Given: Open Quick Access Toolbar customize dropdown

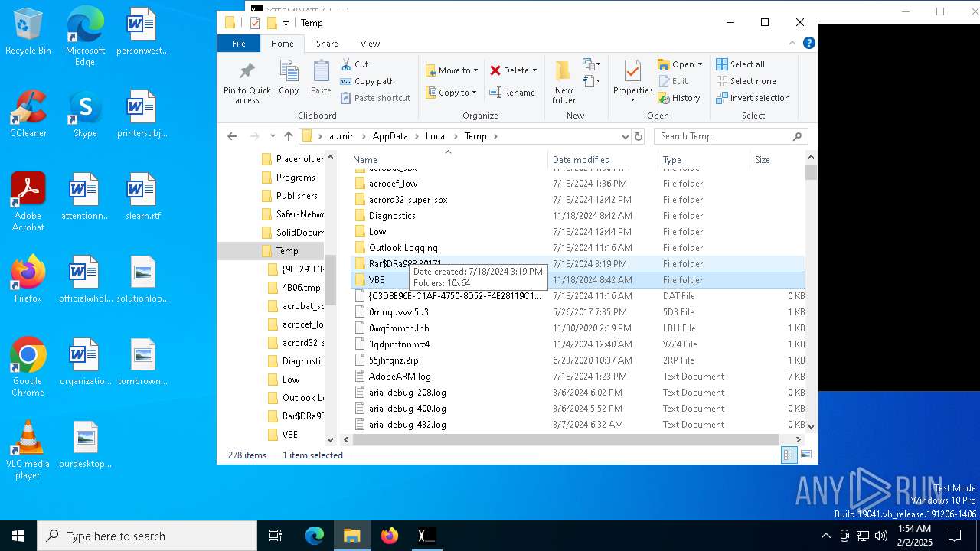Looking at the screenshot, I should (x=286, y=23).
